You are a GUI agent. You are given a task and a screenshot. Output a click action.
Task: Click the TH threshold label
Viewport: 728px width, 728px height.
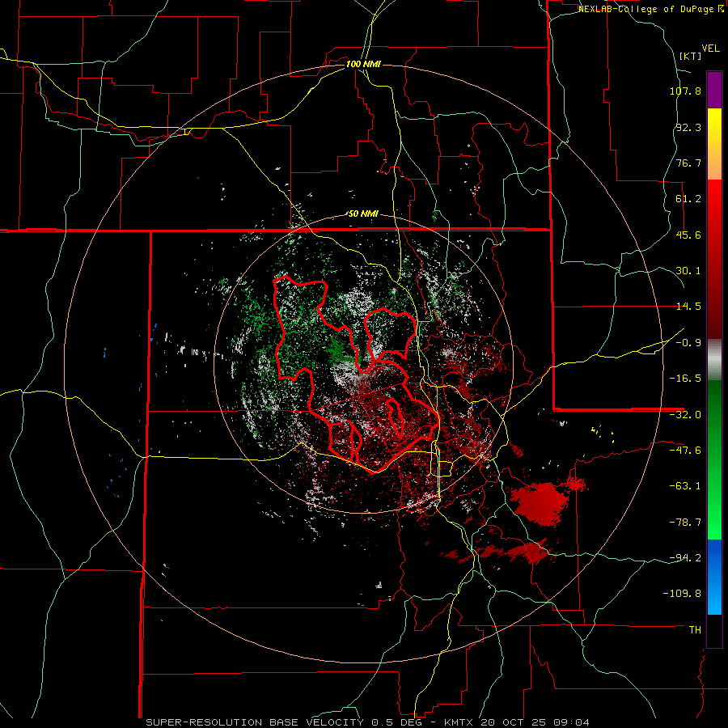click(x=695, y=629)
